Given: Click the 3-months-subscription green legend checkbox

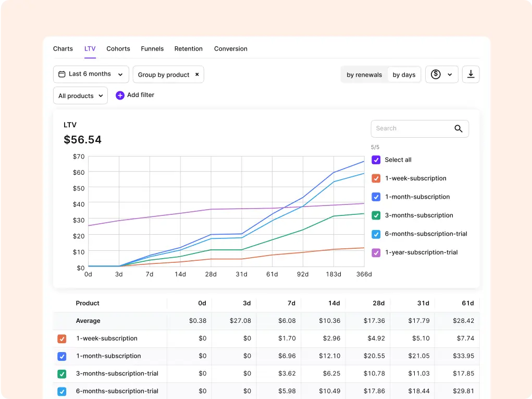Looking at the screenshot, I should [x=376, y=215].
